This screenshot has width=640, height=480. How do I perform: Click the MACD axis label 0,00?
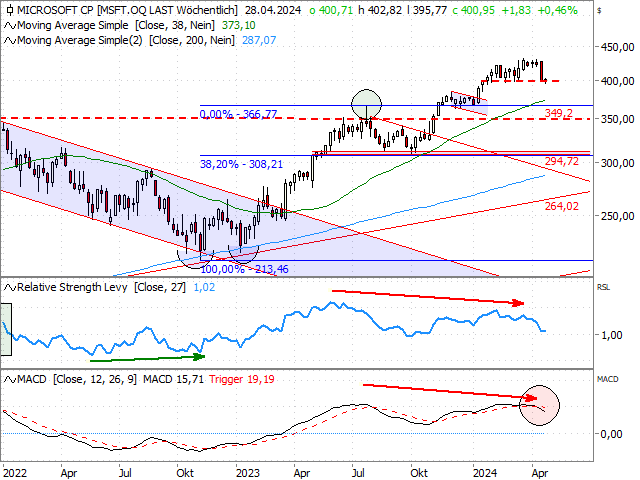click(611, 434)
